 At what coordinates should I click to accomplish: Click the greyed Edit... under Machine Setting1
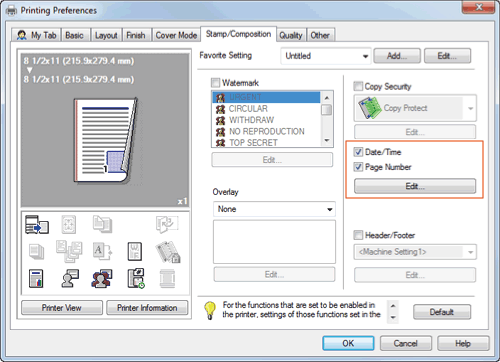415,275
